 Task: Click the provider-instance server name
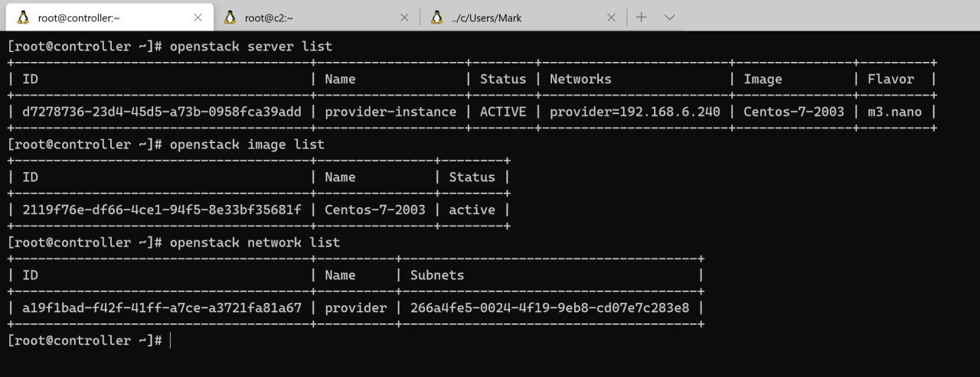[x=390, y=112]
